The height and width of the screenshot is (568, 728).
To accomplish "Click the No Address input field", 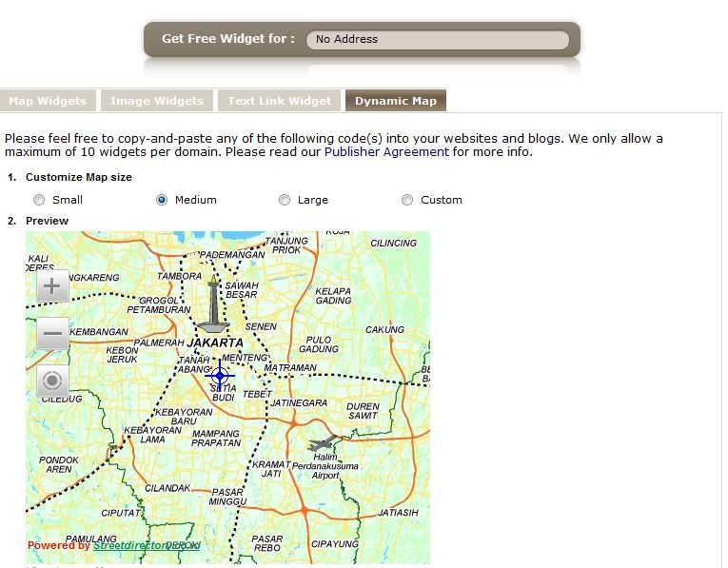I will (438, 39).
